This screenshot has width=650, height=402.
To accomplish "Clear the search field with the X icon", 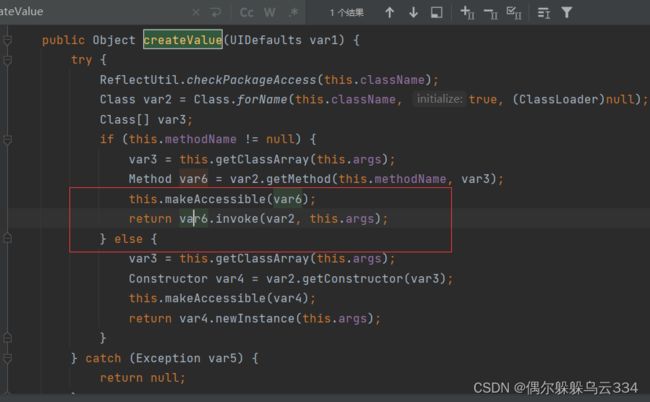I will pyautogui.click(x=196, y=12).
